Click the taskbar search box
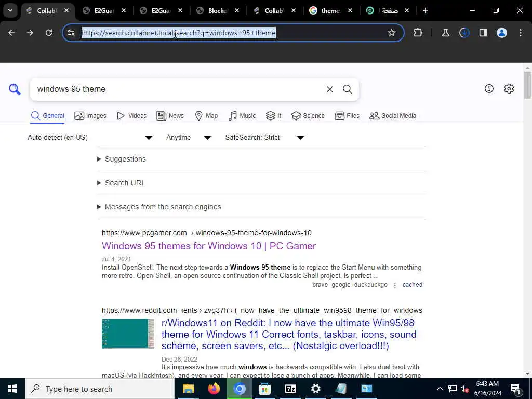Image resolution: width=532 pixels, height=399 pixels. (x=100, y=389)
